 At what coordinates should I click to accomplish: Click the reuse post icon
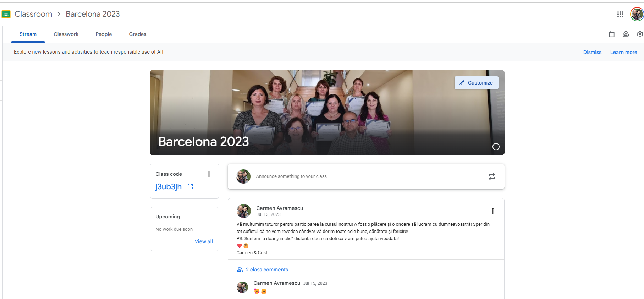[x=491, y=176]
